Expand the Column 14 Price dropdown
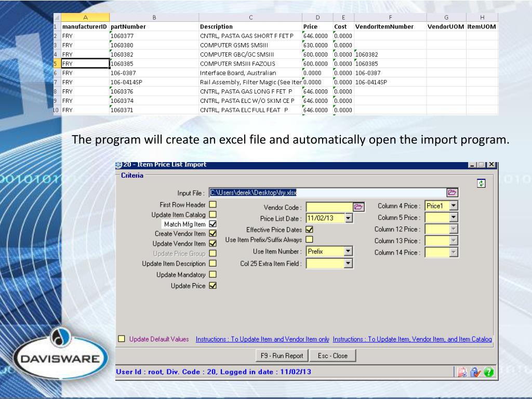The image size is (532, 399). [454, 252]
